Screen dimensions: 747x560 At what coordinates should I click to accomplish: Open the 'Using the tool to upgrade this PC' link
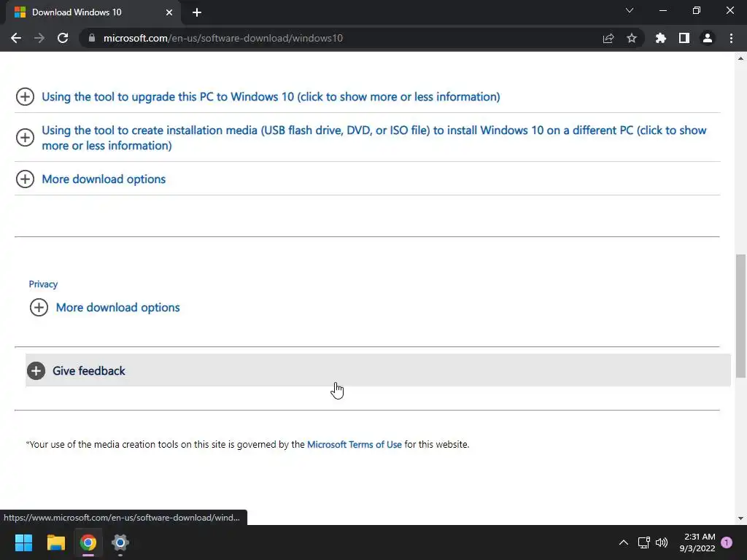271,97
